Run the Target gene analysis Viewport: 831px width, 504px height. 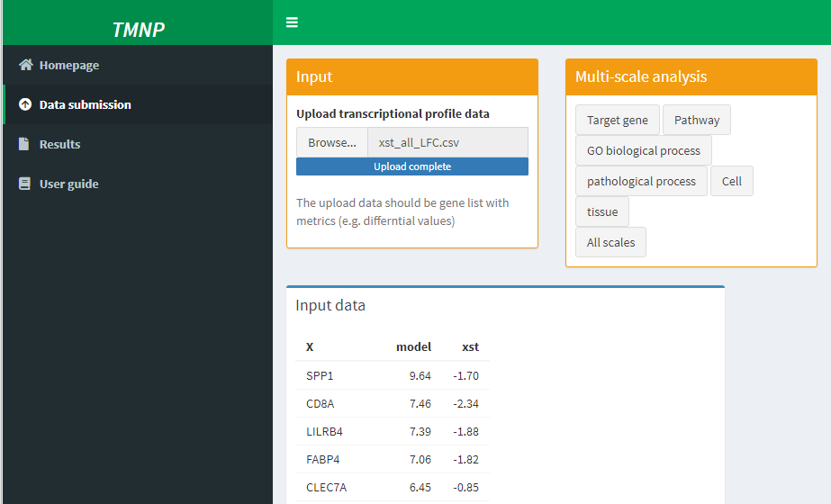tap(618, 120)
